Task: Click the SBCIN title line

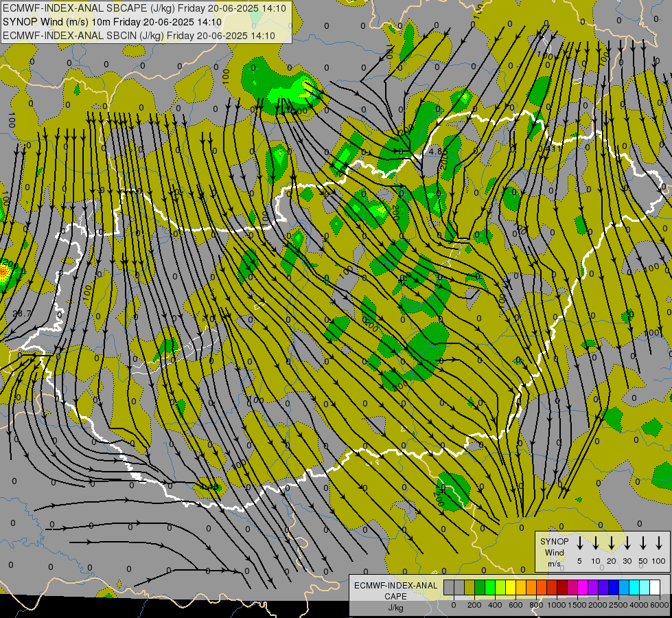Action: (139, 36)
